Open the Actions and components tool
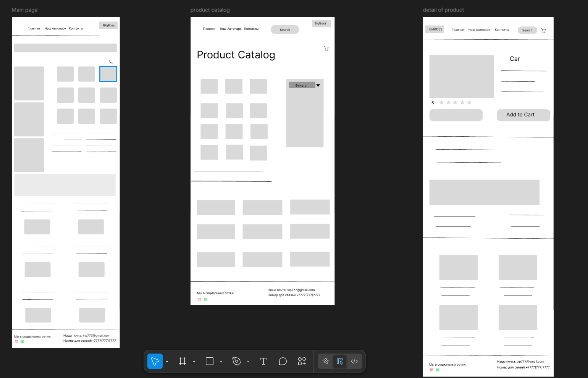 pyautogui.click(x=302, y=361)
